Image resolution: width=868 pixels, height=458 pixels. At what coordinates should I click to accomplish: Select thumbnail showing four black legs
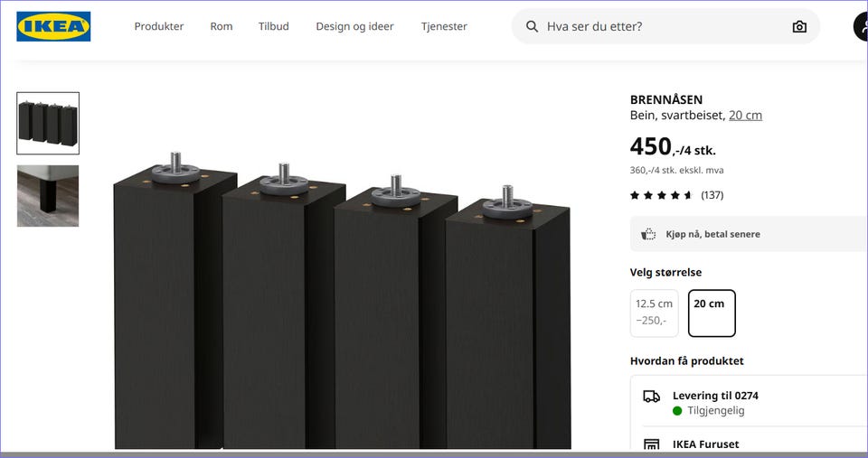tap(48, 124)
